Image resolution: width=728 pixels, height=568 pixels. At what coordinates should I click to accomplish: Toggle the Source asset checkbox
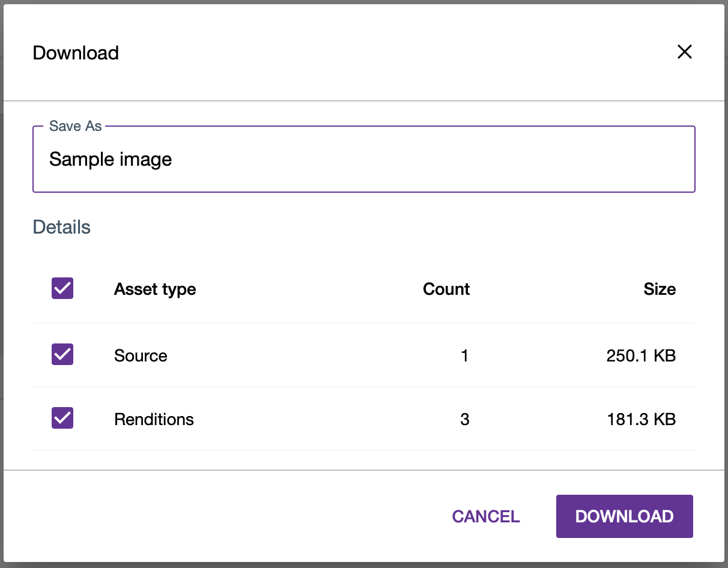(62, 354)
